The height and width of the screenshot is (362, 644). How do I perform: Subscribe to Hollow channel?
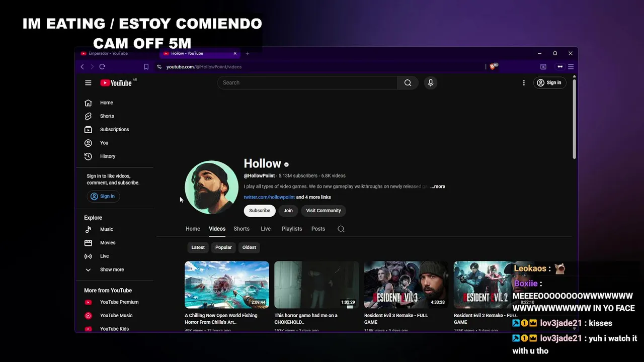point(260,211)
